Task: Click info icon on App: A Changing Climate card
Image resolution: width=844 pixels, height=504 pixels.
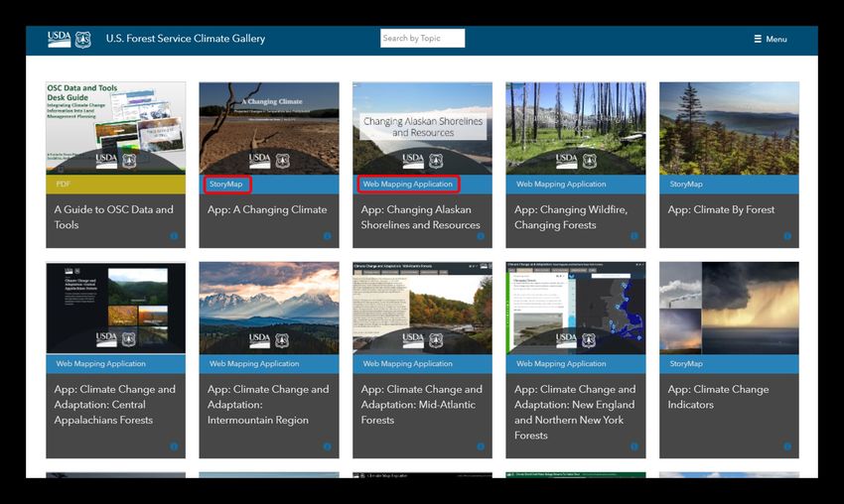Action: click(328, 235)
